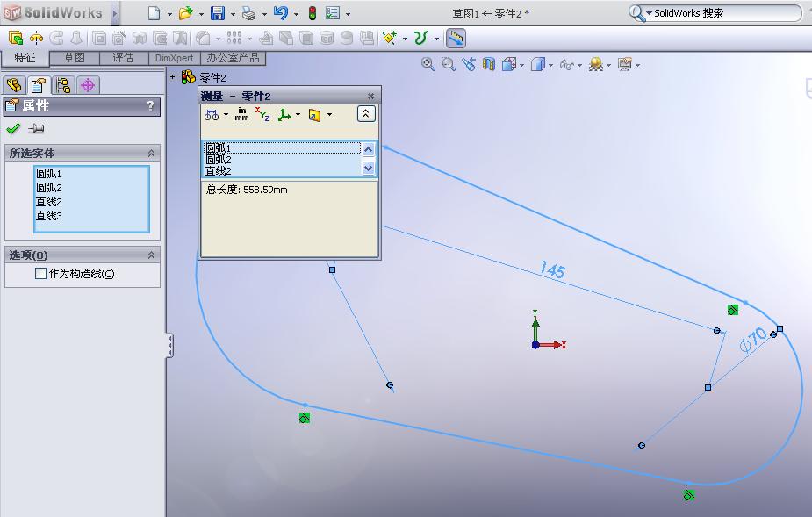
Task: Open the FeatureManager design tree tab
Action: point(14,85)
